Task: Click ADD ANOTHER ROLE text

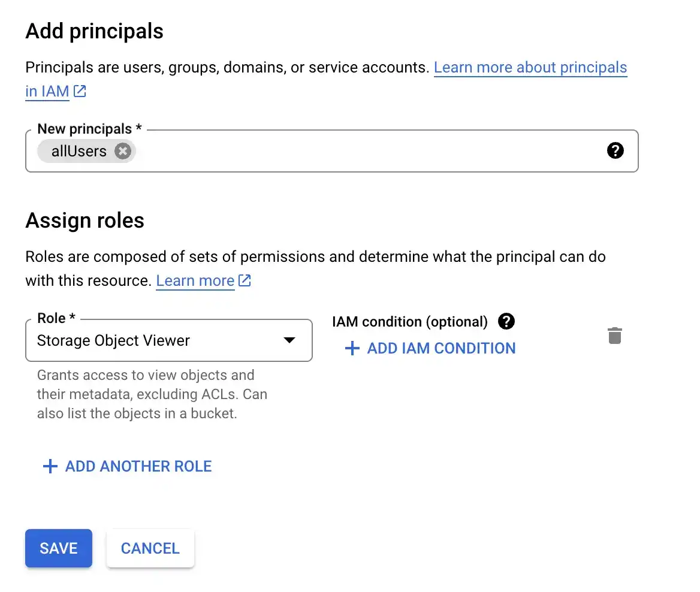Action: point(138,466)
